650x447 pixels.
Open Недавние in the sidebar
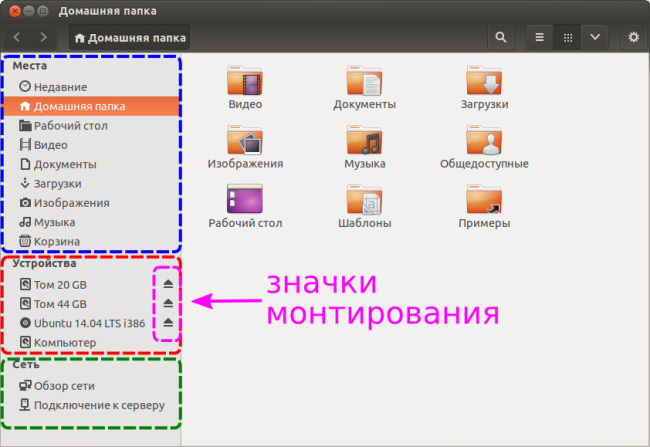(x=91, y=87)
